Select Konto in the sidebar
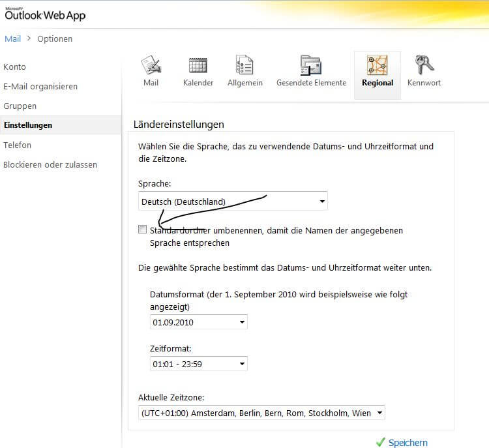The width and height of the screenshot is (489, 448). coord(14,67)
